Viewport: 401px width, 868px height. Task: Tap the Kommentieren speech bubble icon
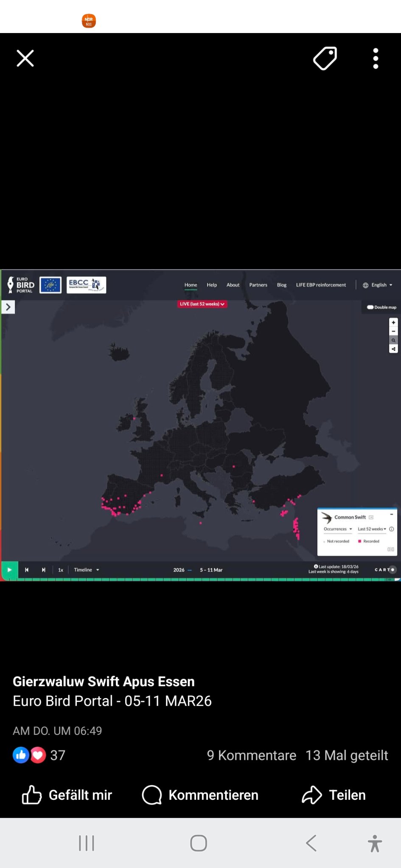pyautogui.click(x=152, y=795)
